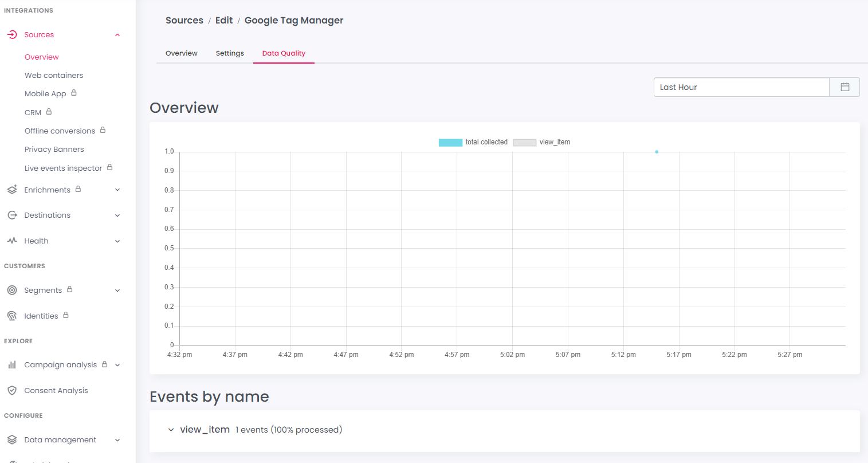This screenshot has height=463, width=868.
Task: Open CRM sidebar entry
Action: [x=33, y=112]
